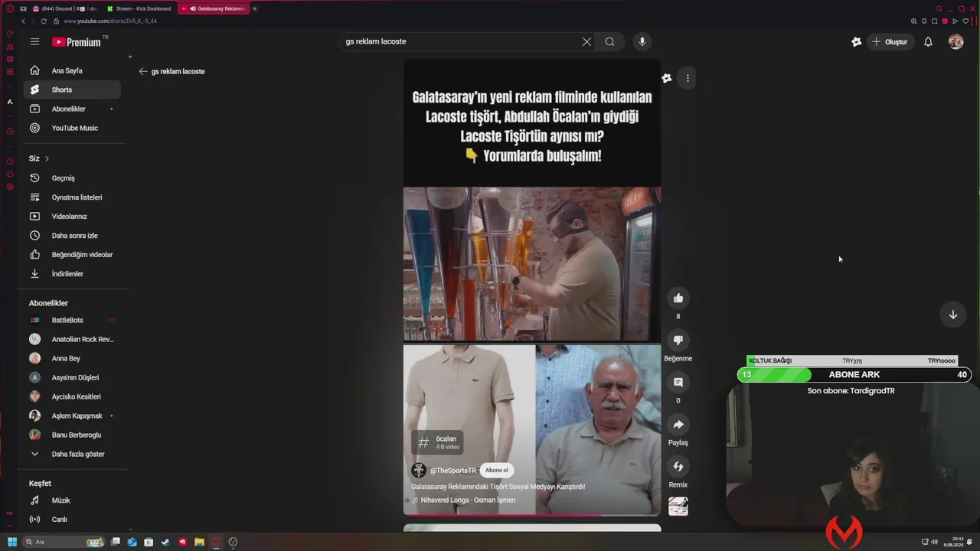
Task: Open Asya'nın Düşleri channel
Action: coord(72,377)
